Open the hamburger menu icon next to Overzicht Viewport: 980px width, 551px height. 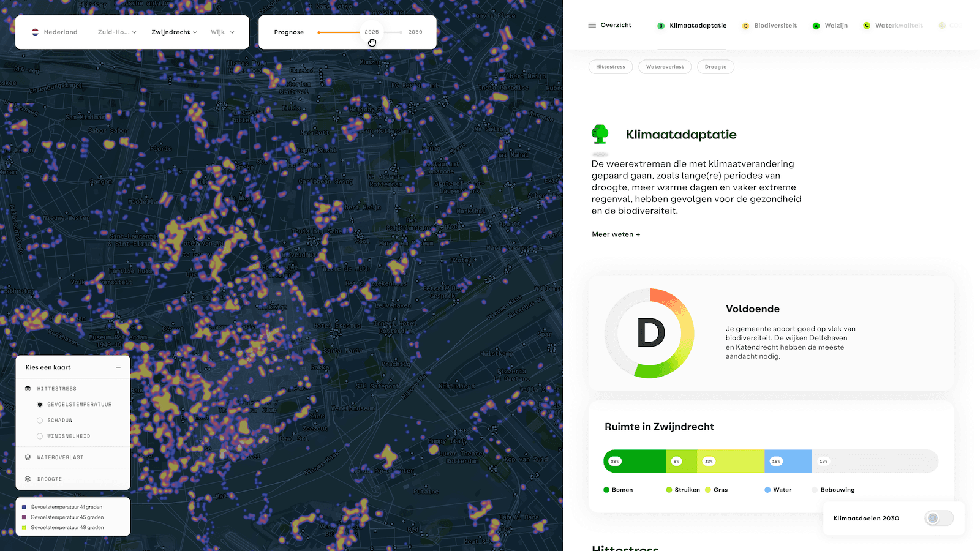tap(592, 25)
